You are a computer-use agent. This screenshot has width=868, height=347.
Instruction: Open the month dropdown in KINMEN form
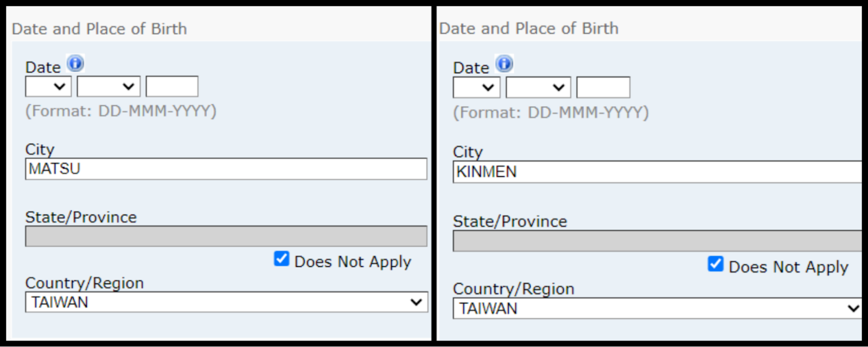[538, 87]
